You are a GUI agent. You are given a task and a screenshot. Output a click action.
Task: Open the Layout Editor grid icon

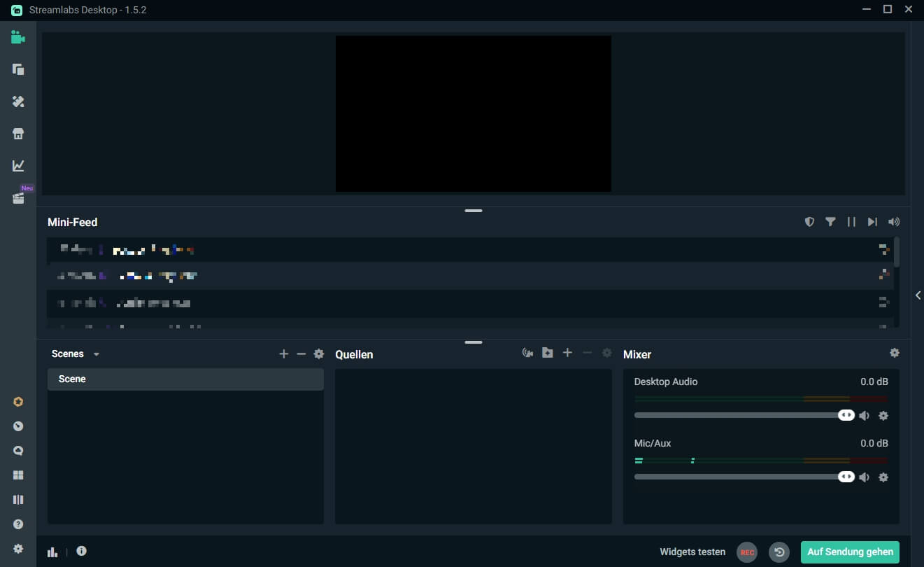(18, 475)
